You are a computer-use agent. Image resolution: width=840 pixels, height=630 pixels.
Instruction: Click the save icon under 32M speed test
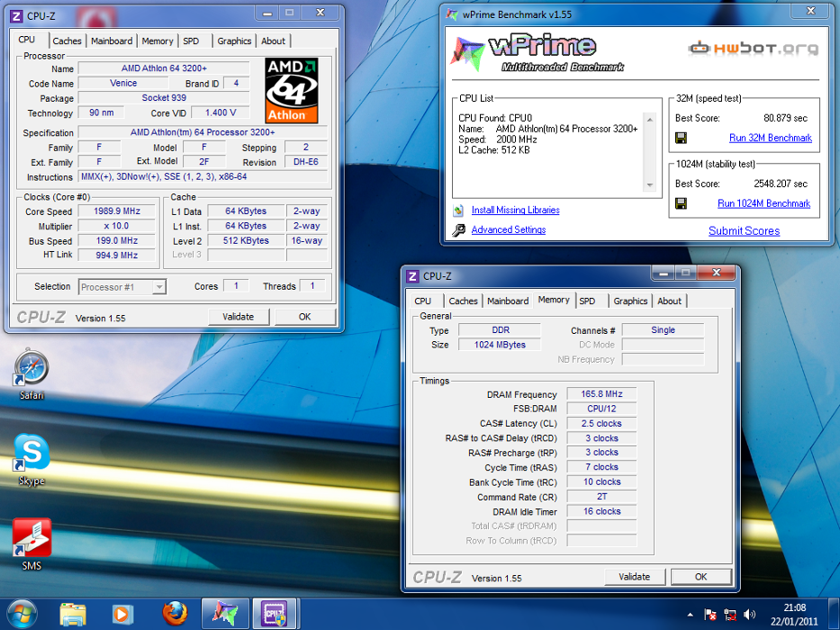click(x=681, y=139)
